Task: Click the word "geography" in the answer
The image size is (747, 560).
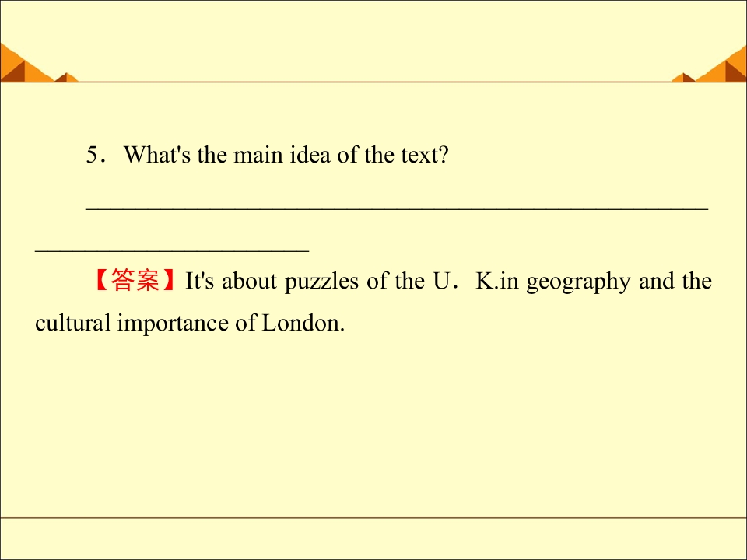Action: [578, 282]
